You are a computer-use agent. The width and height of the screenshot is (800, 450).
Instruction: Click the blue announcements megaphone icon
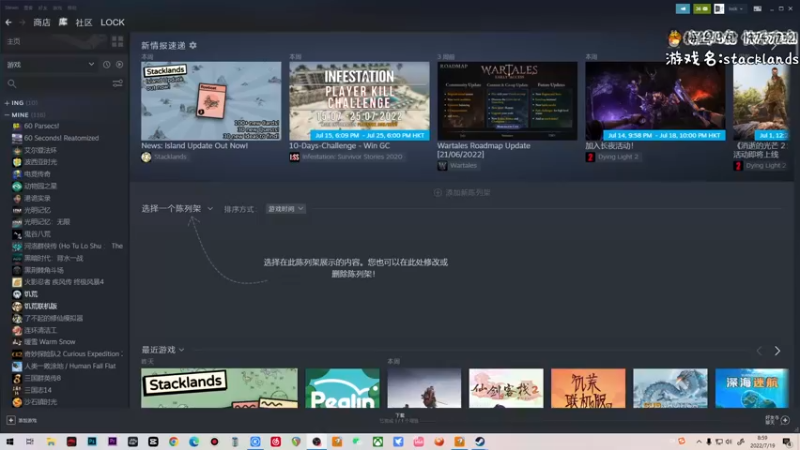pos(683,9)
